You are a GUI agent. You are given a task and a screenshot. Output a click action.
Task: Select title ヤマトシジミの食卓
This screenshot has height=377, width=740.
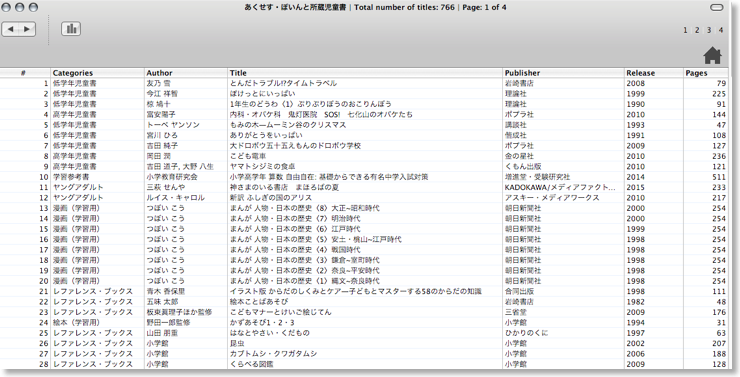262,167
